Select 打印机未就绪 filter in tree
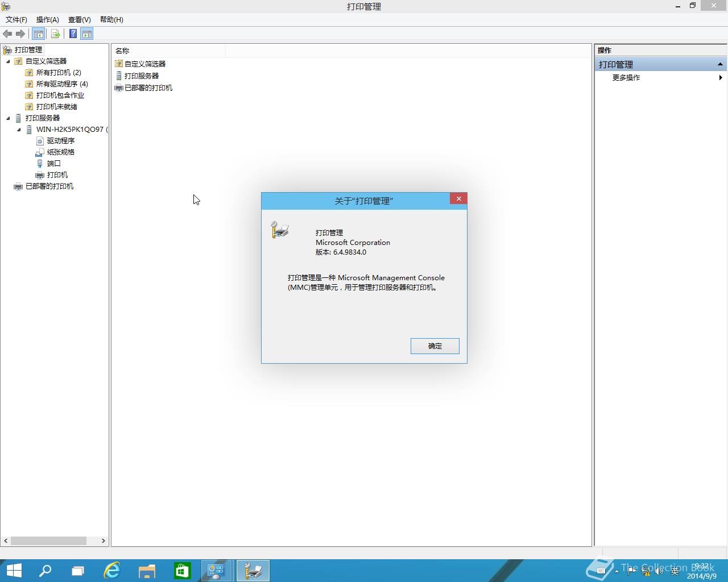This screenshot has height=582, width=728. tap(57, 107)
